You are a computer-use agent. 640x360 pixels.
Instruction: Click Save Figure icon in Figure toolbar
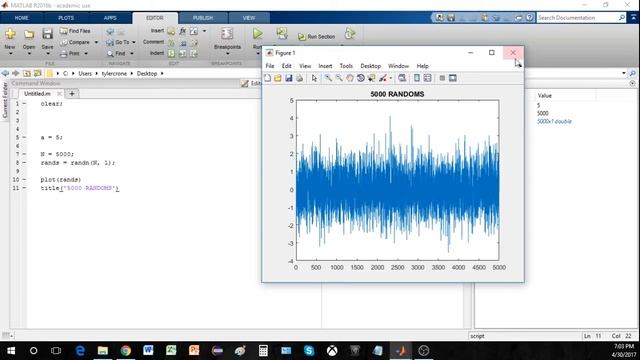(x=289, y=78)
